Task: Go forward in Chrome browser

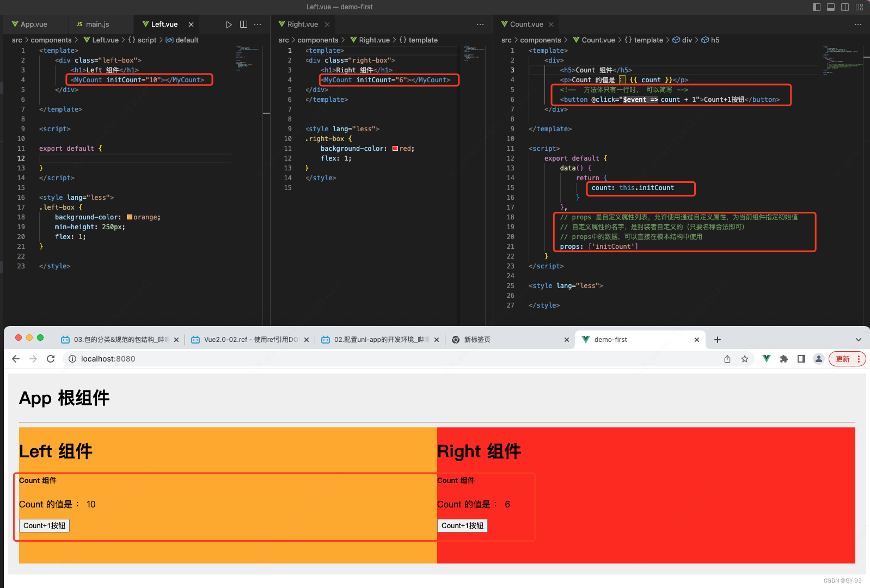Action: [x=33, y=359]
